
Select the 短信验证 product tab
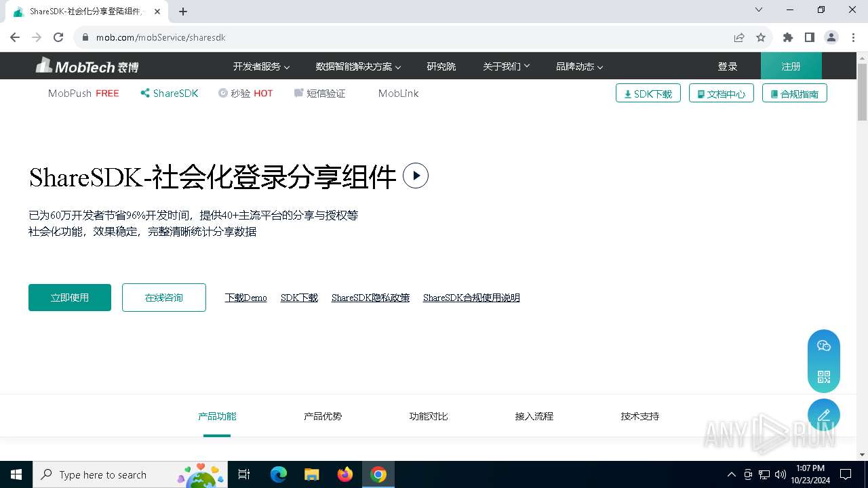[319, 94]
